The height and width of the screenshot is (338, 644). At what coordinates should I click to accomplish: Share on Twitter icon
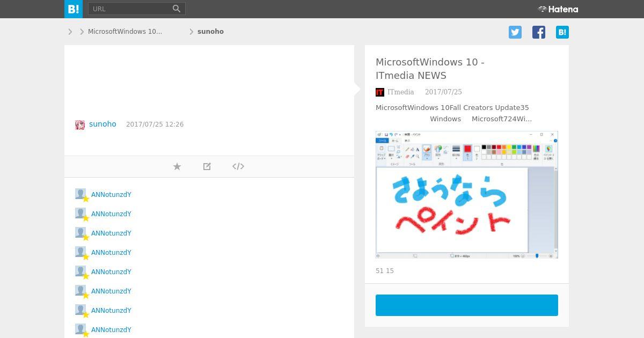click(x=515, y=32)
